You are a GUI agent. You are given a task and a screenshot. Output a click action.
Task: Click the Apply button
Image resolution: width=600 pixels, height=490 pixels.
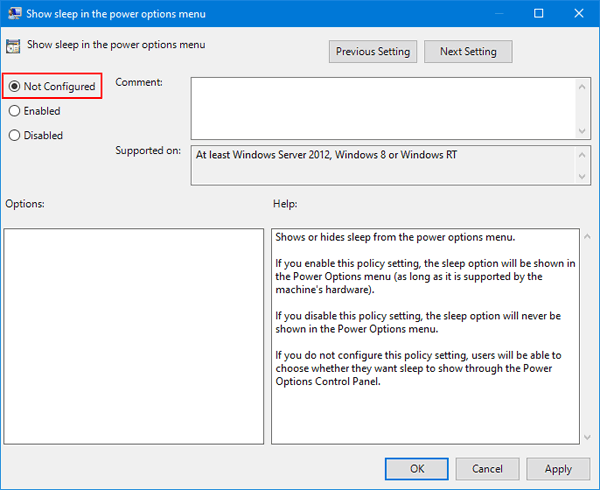click(x=558, y=469)
